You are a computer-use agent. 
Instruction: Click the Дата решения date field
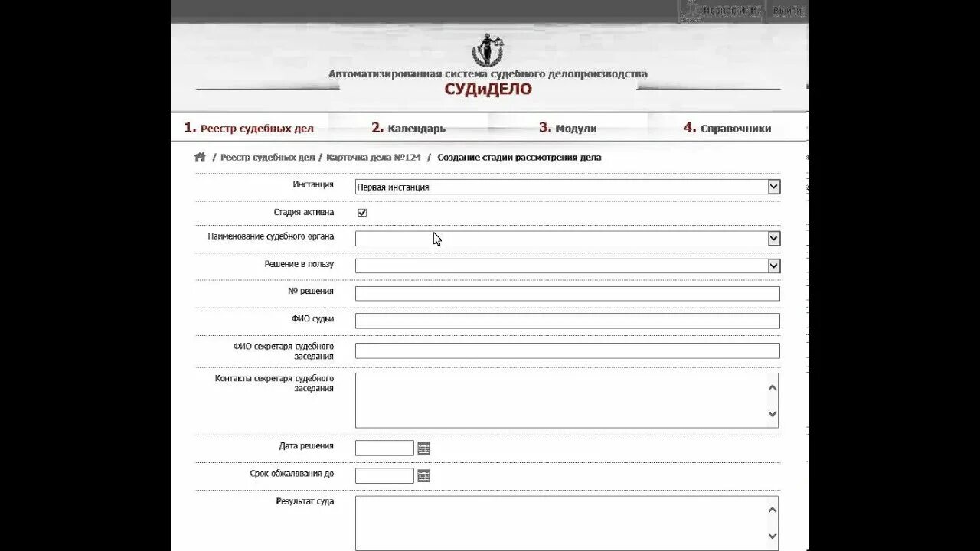pyautogui.click(x=384, y=448)
